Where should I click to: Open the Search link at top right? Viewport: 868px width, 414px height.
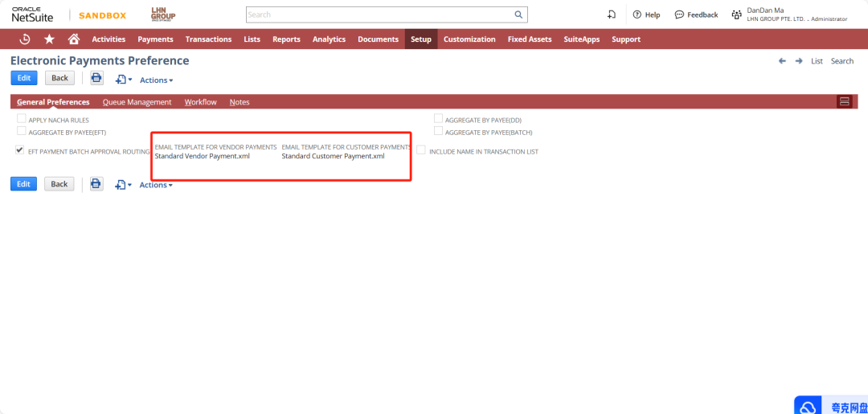(842, 61)
